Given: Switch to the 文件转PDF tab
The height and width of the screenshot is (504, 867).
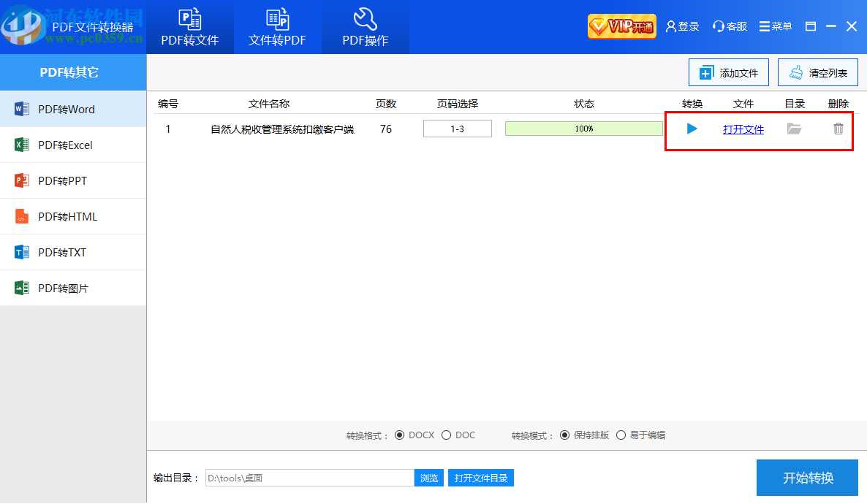Looking at the screenshot, I should 278,27.
